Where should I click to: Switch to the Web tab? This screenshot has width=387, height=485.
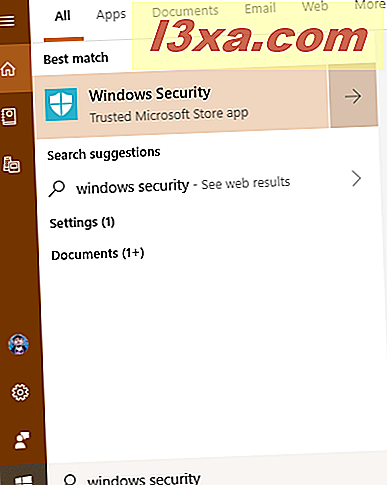[315, 6]
